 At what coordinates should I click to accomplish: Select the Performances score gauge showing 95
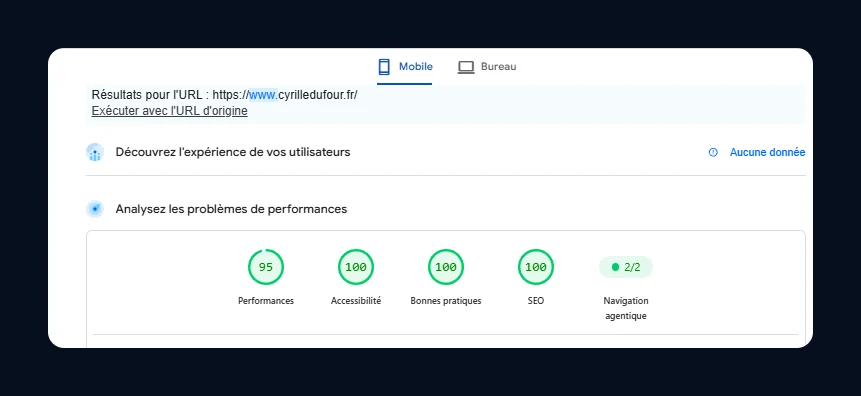(266, 267)
